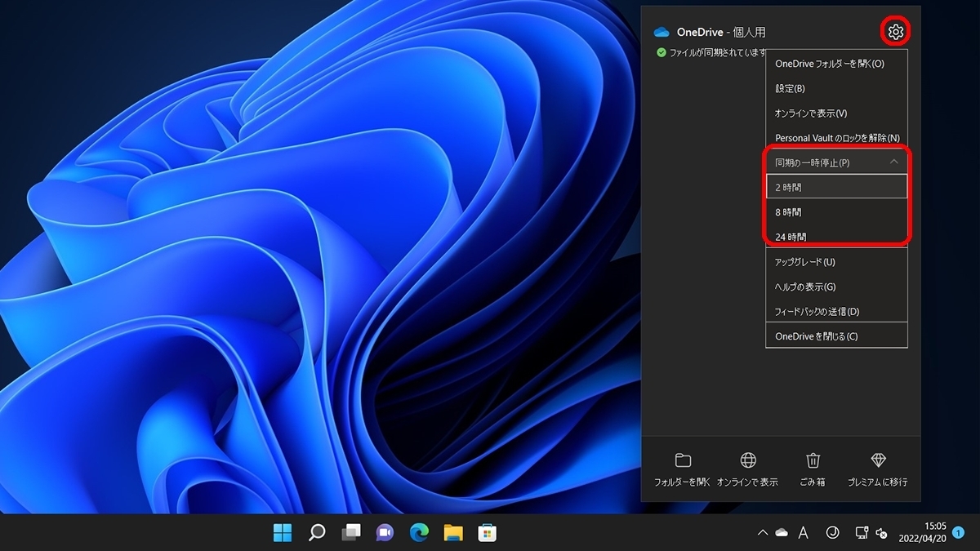
Task: Open Task View on the taskbar
Action: [x=351, y=533]
